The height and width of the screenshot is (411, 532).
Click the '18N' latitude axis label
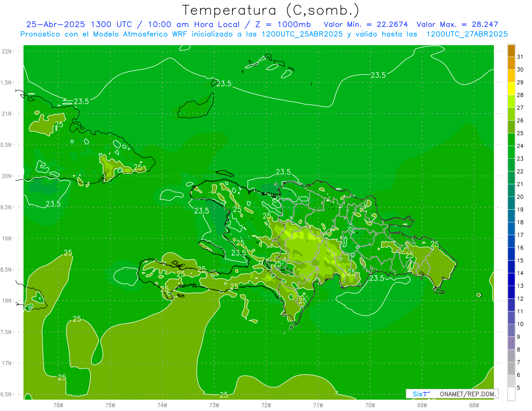pos(6,301)
